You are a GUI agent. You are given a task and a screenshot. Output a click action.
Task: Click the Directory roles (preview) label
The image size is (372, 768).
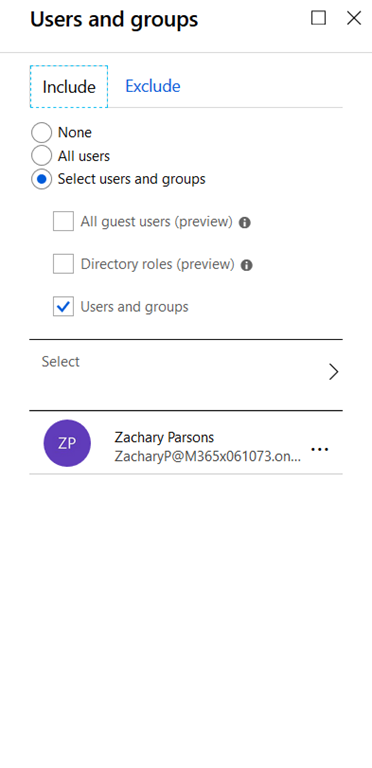158,264
